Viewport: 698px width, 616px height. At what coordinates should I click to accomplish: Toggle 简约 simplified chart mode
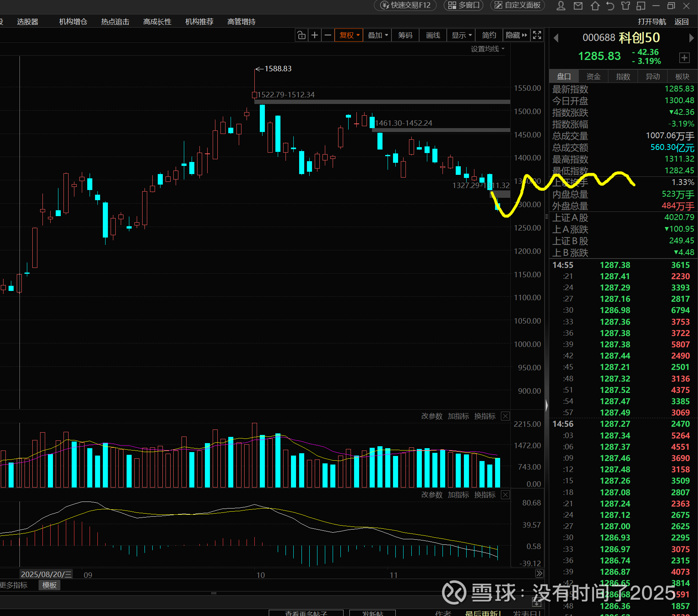pos(489,35)
